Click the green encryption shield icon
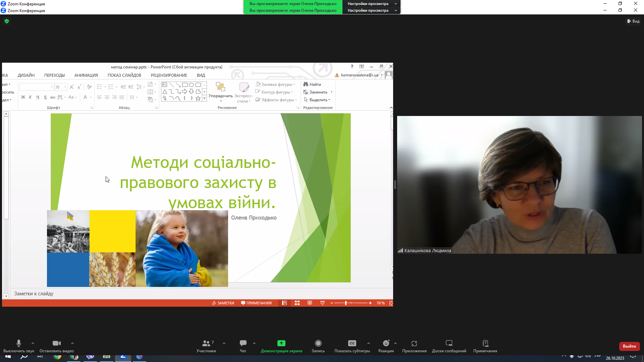Image resolution: width=644 pixels, height=362 pixels. (x=7, y=21)
